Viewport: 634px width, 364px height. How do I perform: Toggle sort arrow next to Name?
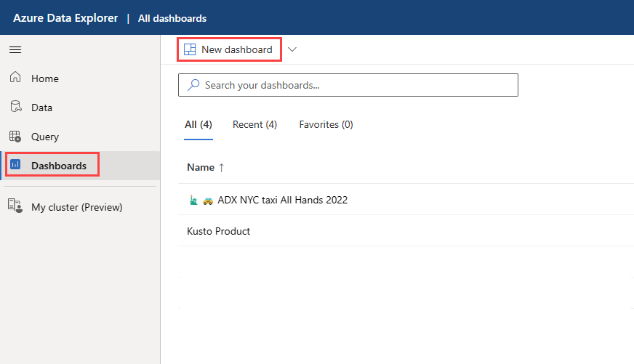222,168
